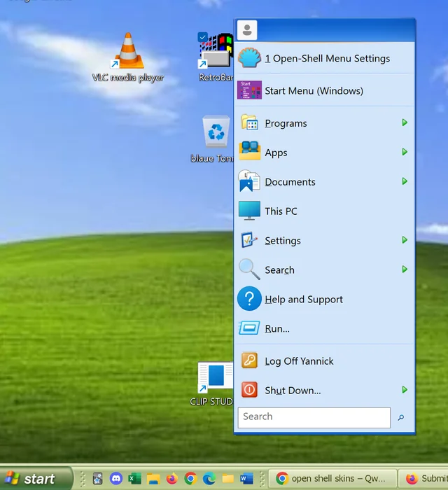Click the Programs folder icon
The width and height of the screenshot is (448, 490).
[249, 122]
